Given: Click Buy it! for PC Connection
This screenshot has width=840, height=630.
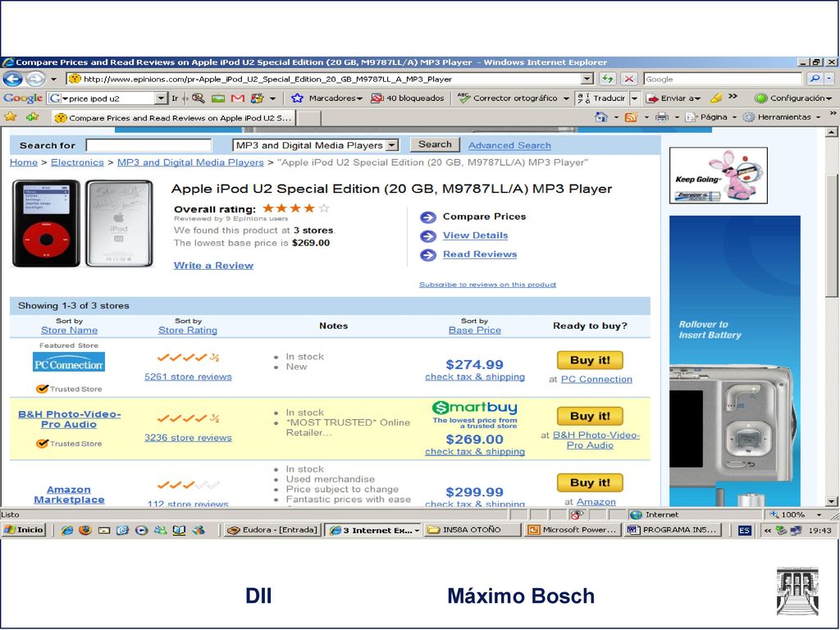Looking at the screenshot, I should click(590, 360).
